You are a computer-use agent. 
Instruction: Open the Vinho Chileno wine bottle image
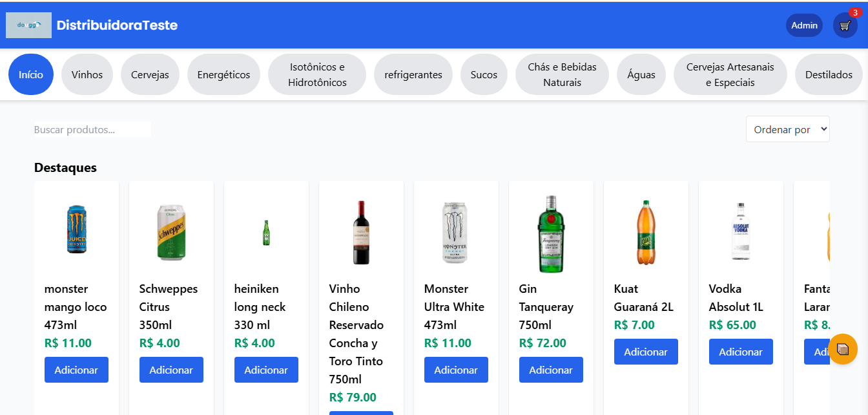[361, 232]
